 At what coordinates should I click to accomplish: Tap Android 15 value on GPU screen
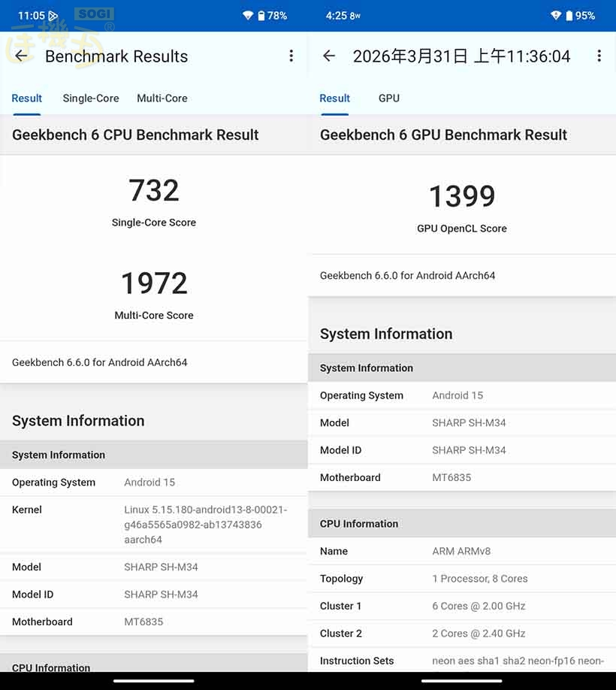[457, 395]
